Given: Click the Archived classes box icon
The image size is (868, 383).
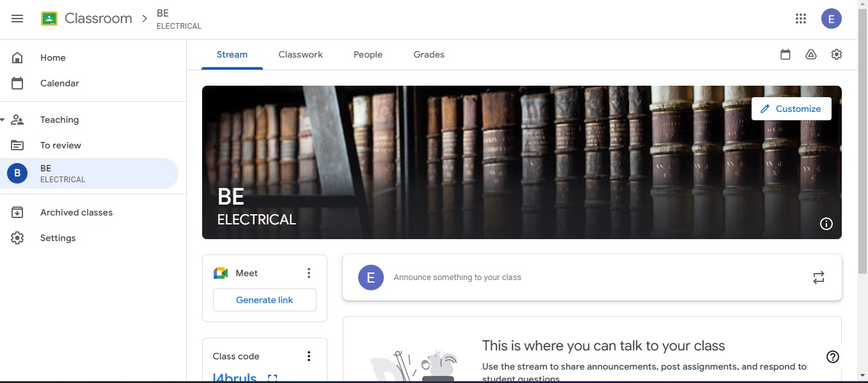Looking at the screenshot, I should click(17, 212).
